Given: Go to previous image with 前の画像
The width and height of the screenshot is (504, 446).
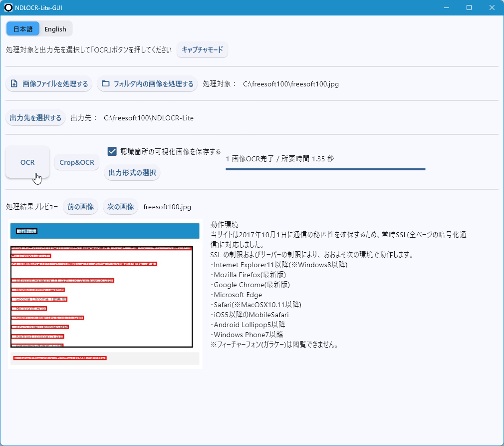Looking at the screenshot, I should [80, 207].
